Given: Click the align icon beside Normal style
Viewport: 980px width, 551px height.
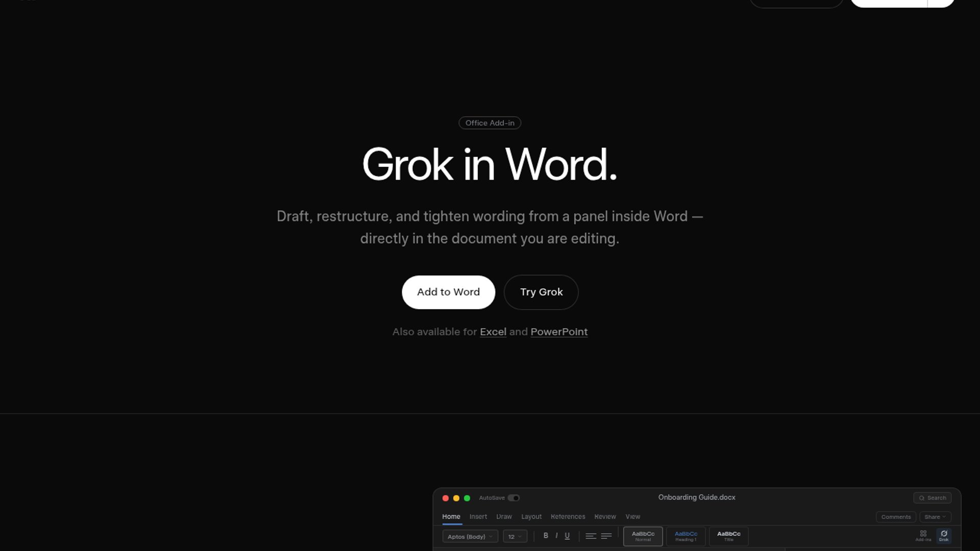Looking at the screenshot, I should coord(606,536).
